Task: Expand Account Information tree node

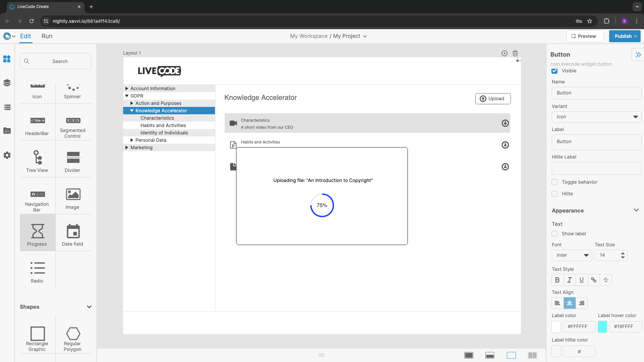Action: [127, 88]
